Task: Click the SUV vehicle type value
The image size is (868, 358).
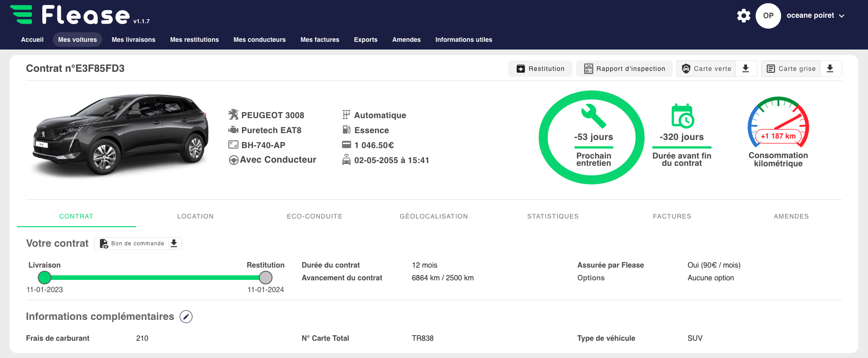Action: [x=695, y=338]
